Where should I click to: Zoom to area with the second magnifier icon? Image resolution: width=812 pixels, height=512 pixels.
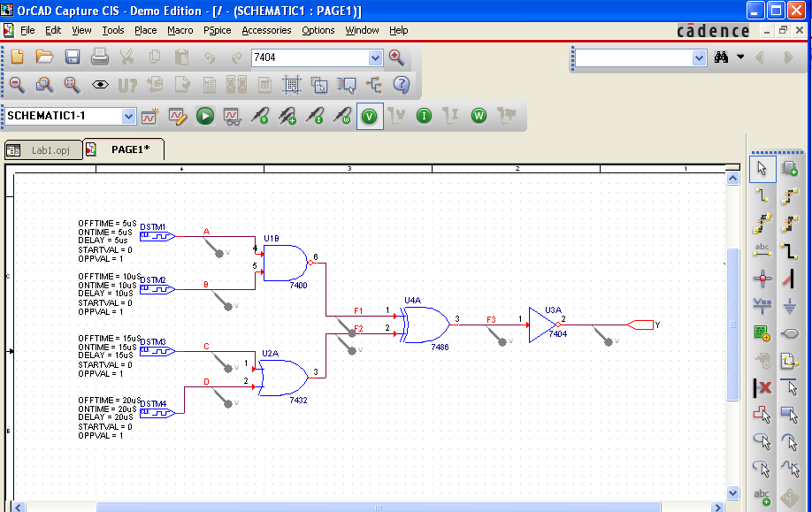[44, 85]
